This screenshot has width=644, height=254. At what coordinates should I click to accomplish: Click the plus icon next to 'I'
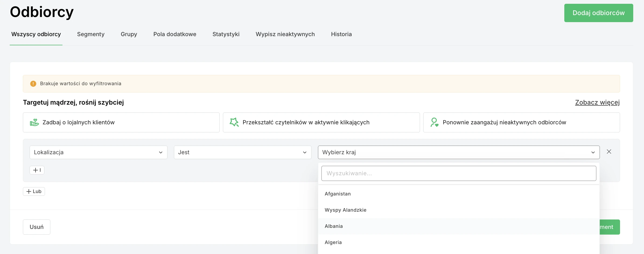35,170
